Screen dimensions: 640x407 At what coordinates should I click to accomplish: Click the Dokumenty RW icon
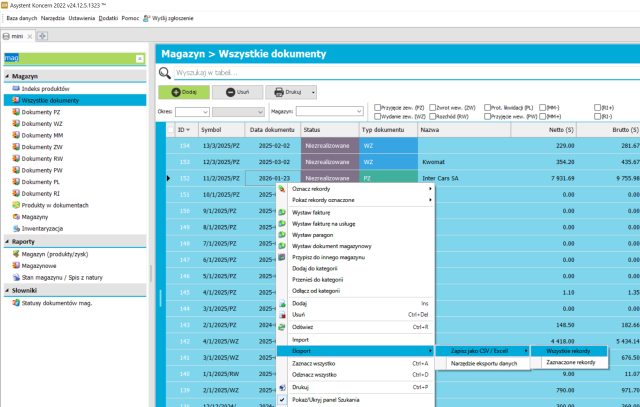(x=16, y=158)
